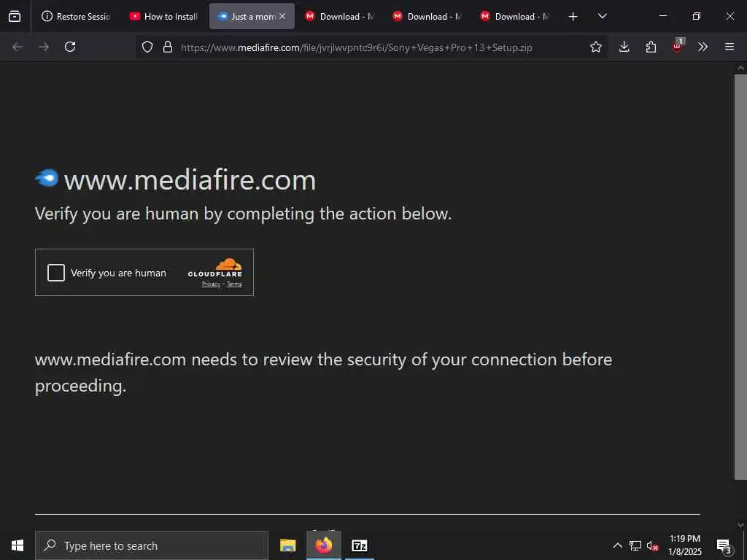Go back to the previous page
The width and height of the screenshot is (747, 560).
click(x=18, y=47)
